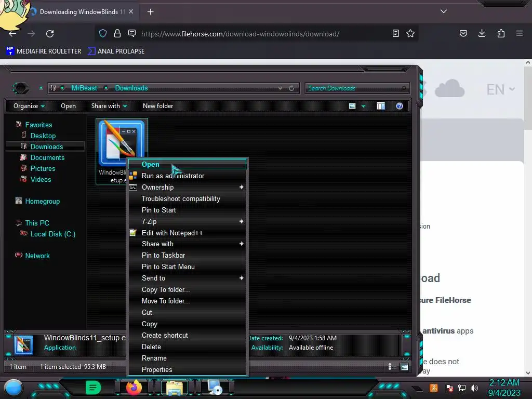Image resolution: width=532 pixels, height=399 pixels.
Task: Choose Pin to Taskbar
Action: [187, 256]
